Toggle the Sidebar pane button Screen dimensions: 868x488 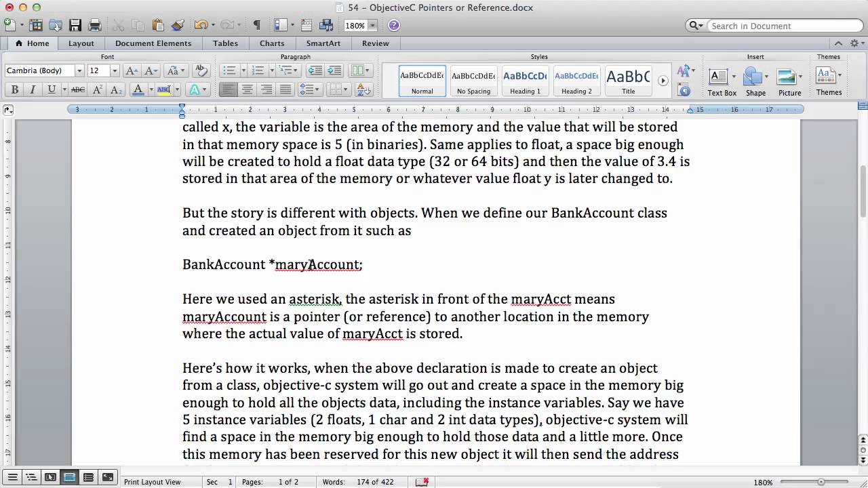[x=280, y=25]
